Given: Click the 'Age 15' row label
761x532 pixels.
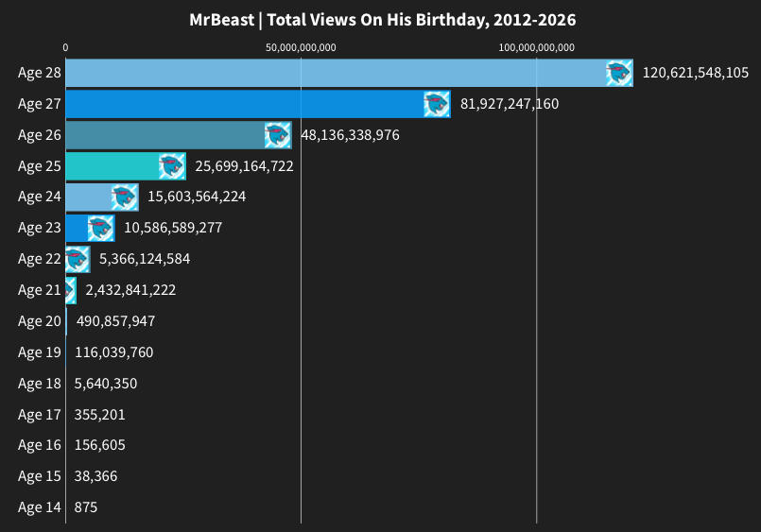Looking at the screenshot, I should (40, 476).
